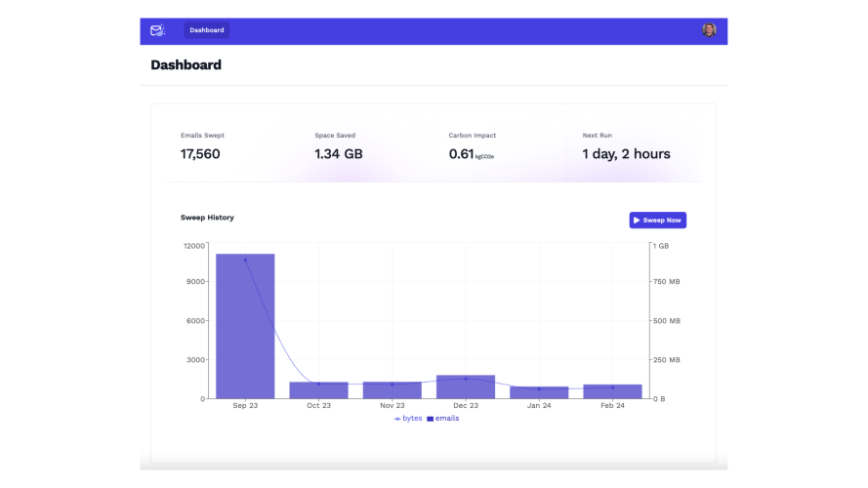Click the Emails Swept stat card
This screenshot has height=488, width=868.
[x=233, y=146]
